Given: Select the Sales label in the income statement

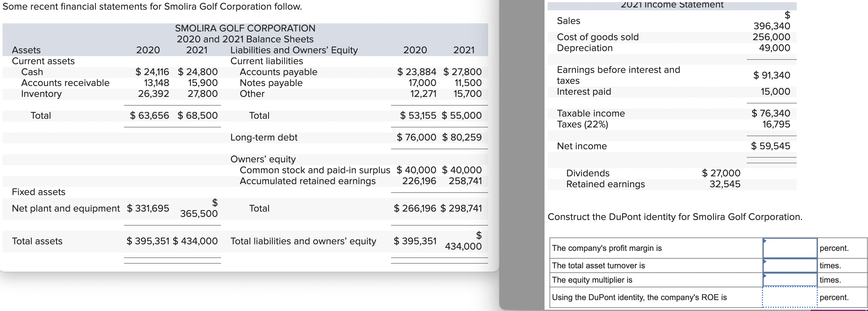Looking at the screenshot, I should 568,21.
